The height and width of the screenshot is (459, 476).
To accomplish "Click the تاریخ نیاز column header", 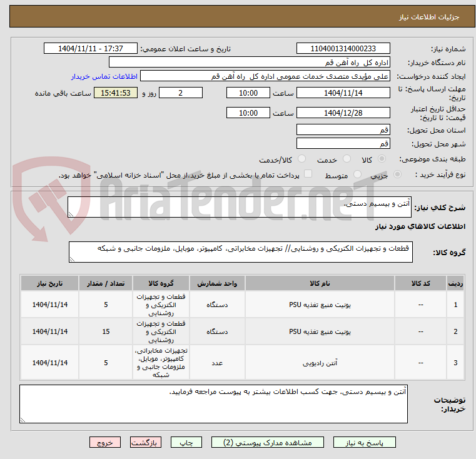I will 50,283.
